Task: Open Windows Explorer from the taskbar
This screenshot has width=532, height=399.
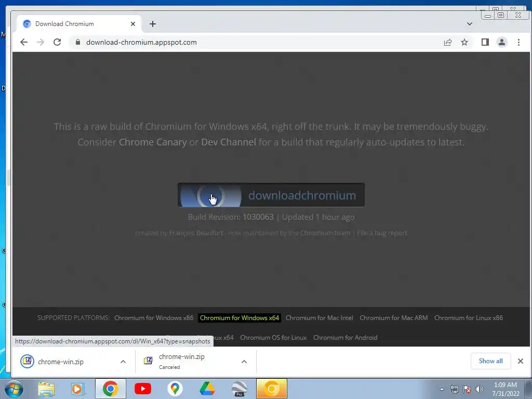Action: (x=46, y=389)
